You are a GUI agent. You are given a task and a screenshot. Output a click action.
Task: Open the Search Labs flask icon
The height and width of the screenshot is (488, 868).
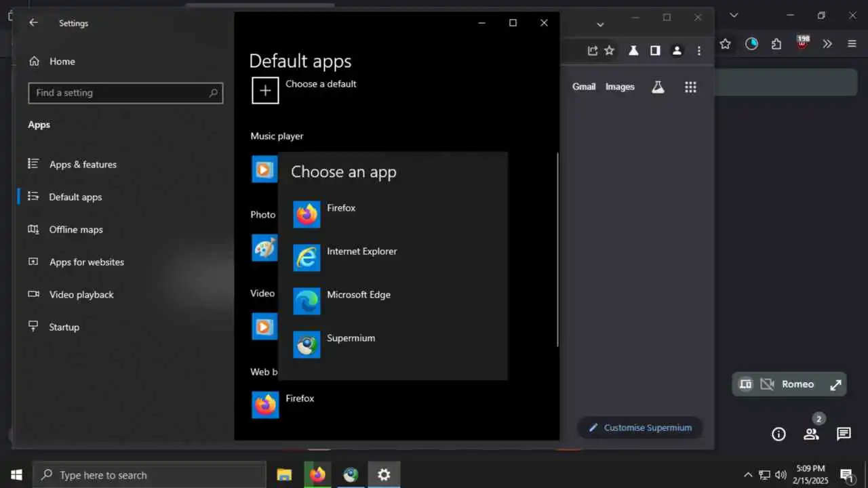(658, 87)
